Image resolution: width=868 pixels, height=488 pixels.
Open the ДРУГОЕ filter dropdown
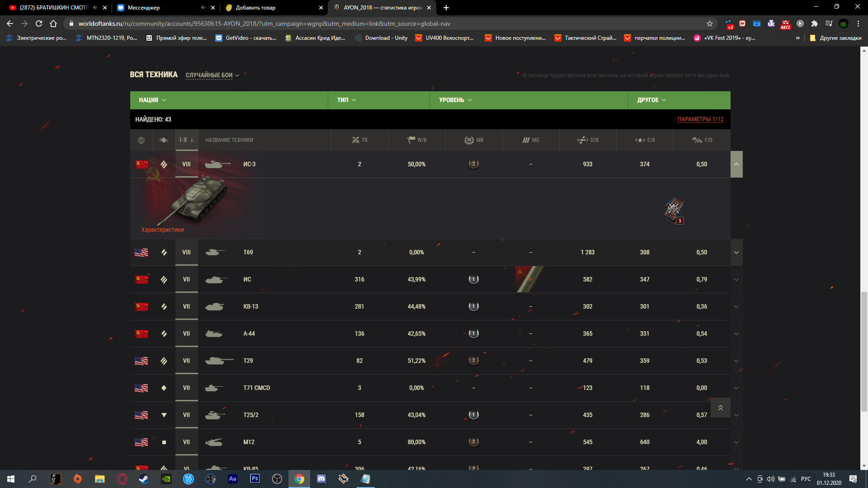point(651,100)
